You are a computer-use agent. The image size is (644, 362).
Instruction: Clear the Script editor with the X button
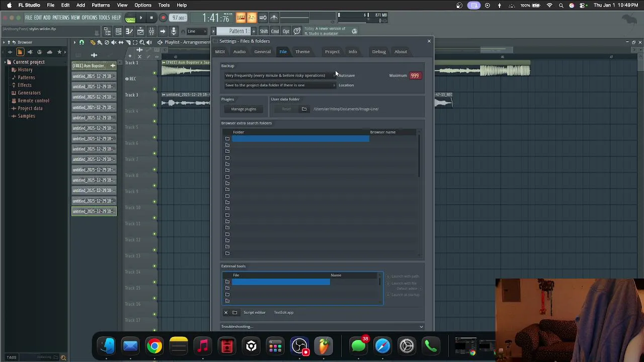point(226,313)
